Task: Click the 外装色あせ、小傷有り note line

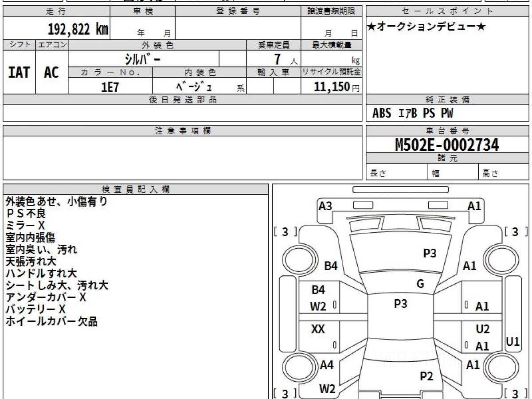Action: click(x=57, y=202)
